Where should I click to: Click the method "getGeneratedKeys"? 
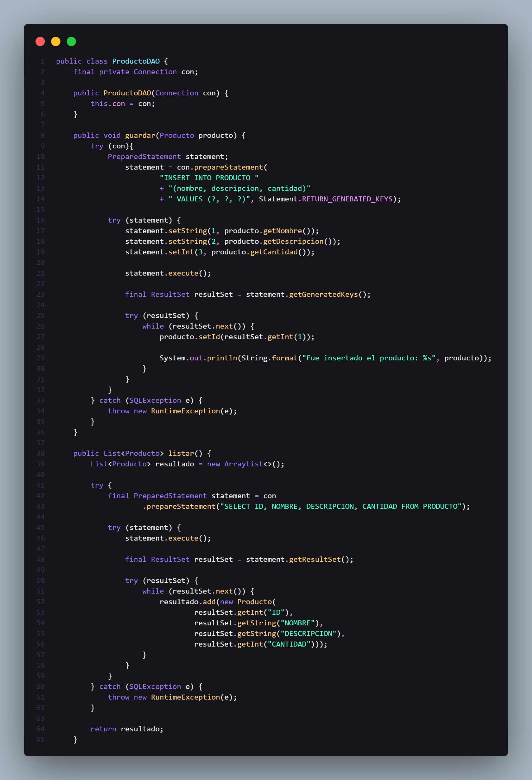tap(323, 294)
